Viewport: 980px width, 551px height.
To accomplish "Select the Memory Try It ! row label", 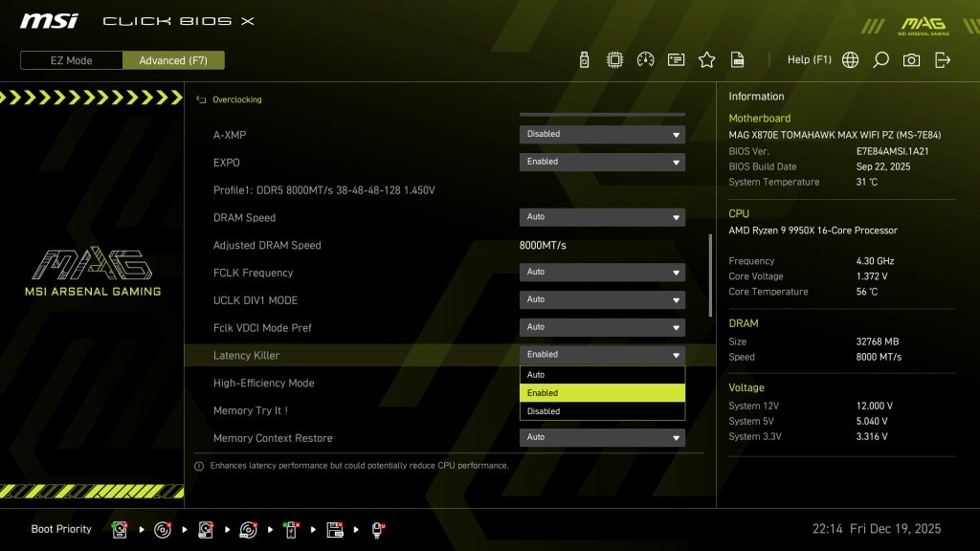I will (250, 410).
